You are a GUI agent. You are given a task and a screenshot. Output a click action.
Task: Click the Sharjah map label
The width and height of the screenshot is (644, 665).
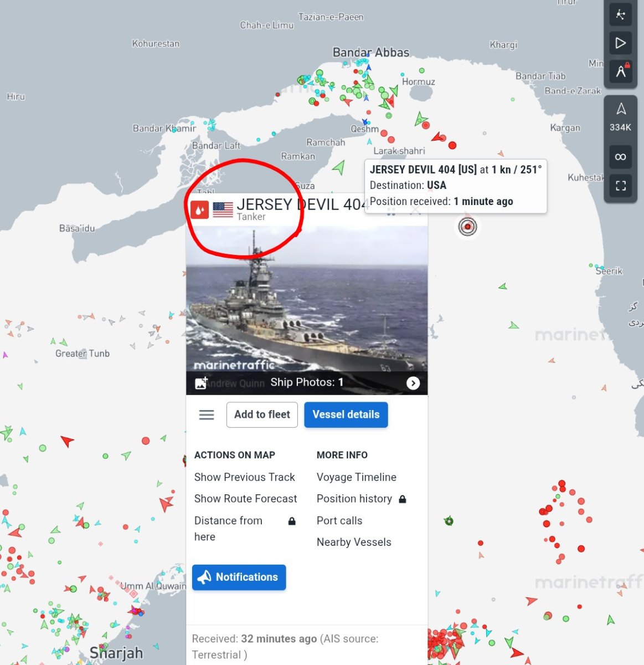click(x=116, y=653)
